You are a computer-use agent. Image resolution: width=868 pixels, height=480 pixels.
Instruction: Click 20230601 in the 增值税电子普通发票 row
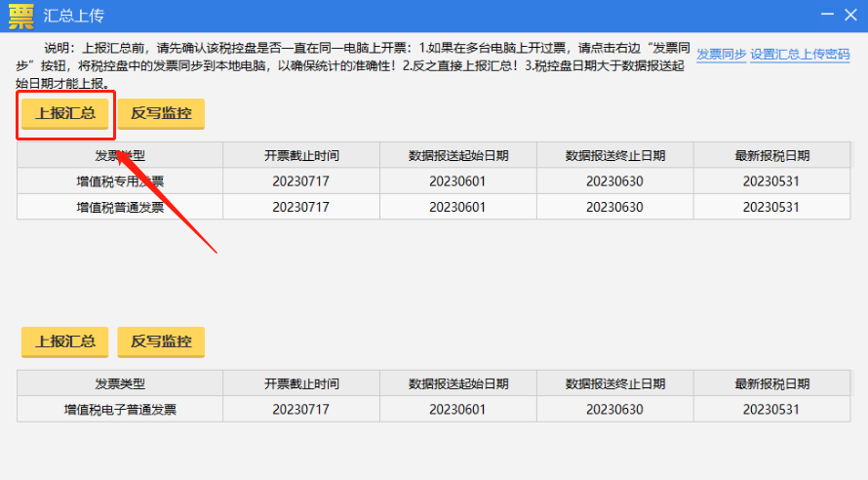coord(457,410)
